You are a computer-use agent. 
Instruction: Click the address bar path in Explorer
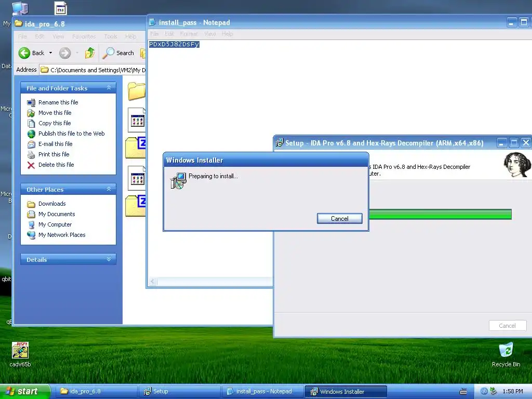[x=97, y=70]
